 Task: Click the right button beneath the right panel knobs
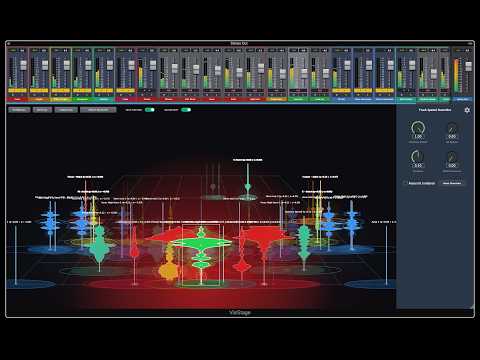click(452, 183)
